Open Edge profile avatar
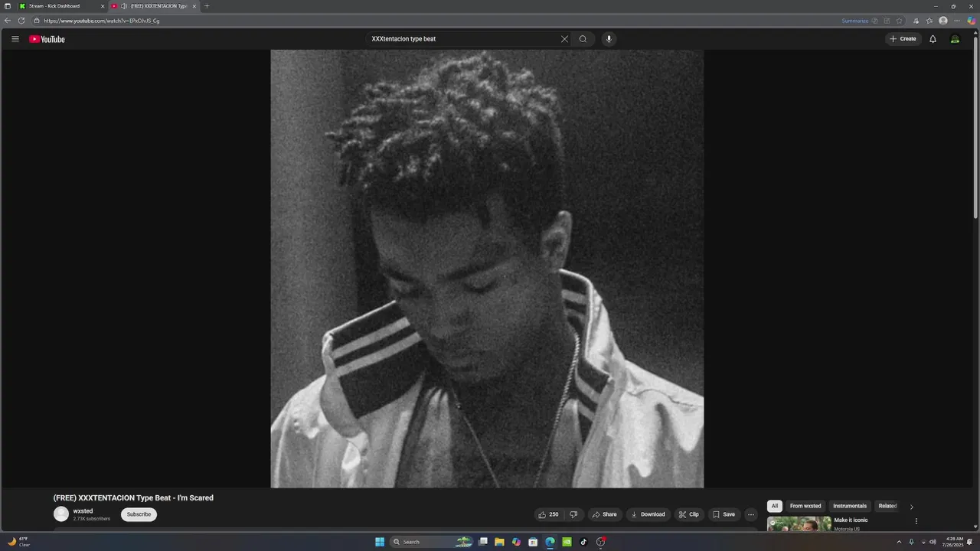 943,21
